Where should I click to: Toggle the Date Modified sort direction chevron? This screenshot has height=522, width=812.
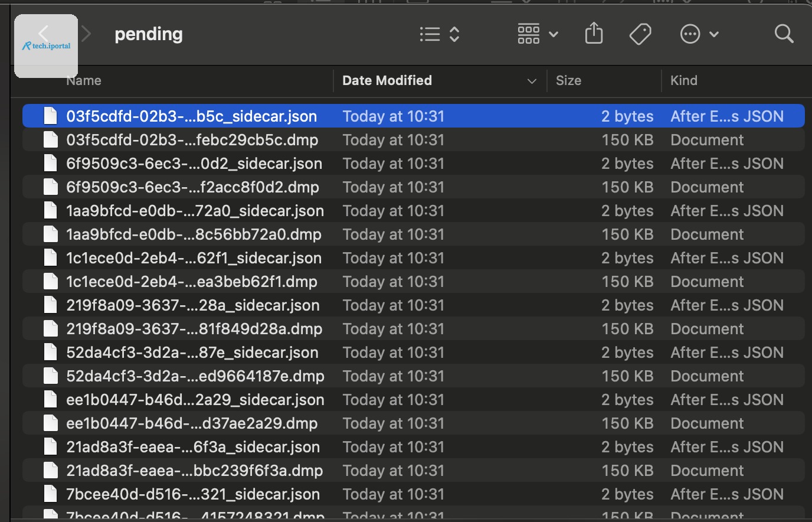[x=532, y=81]
